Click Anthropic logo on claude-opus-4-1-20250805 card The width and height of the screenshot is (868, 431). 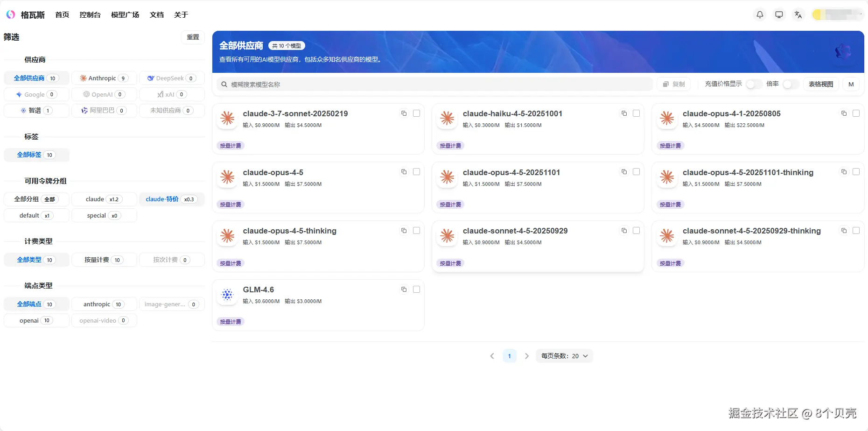(667, 119)
